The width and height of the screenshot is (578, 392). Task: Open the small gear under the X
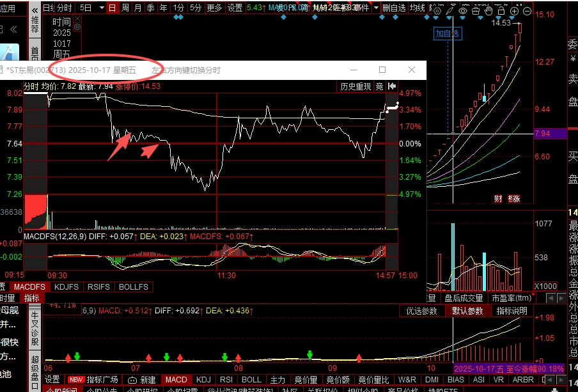click(77, 27)
